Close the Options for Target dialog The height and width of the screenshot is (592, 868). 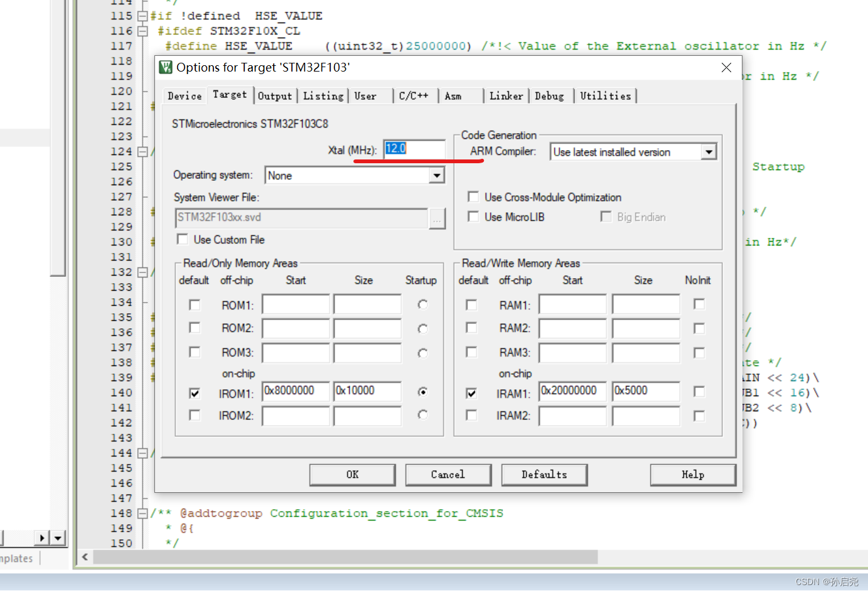pos(726,67)
